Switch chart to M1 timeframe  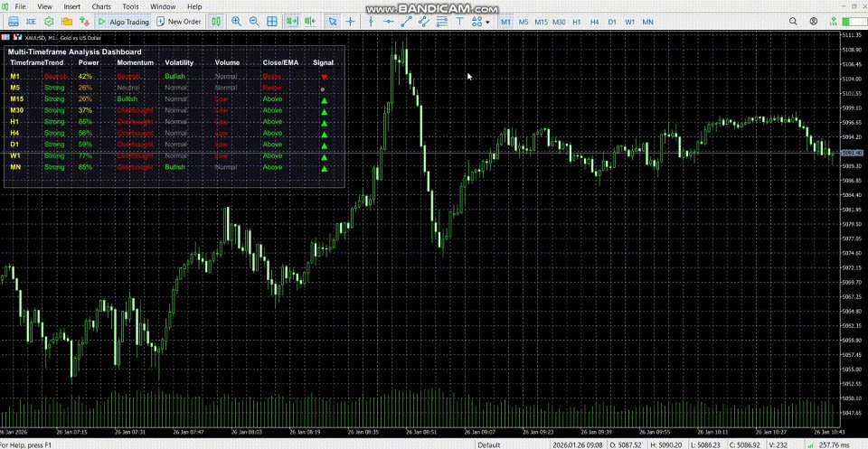[x=506, y=22]
